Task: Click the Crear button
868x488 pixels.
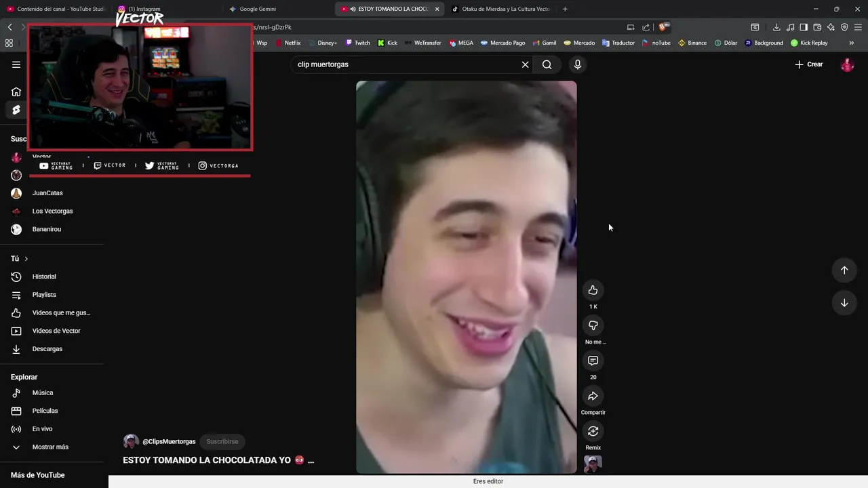Action: tap(809, 64)
